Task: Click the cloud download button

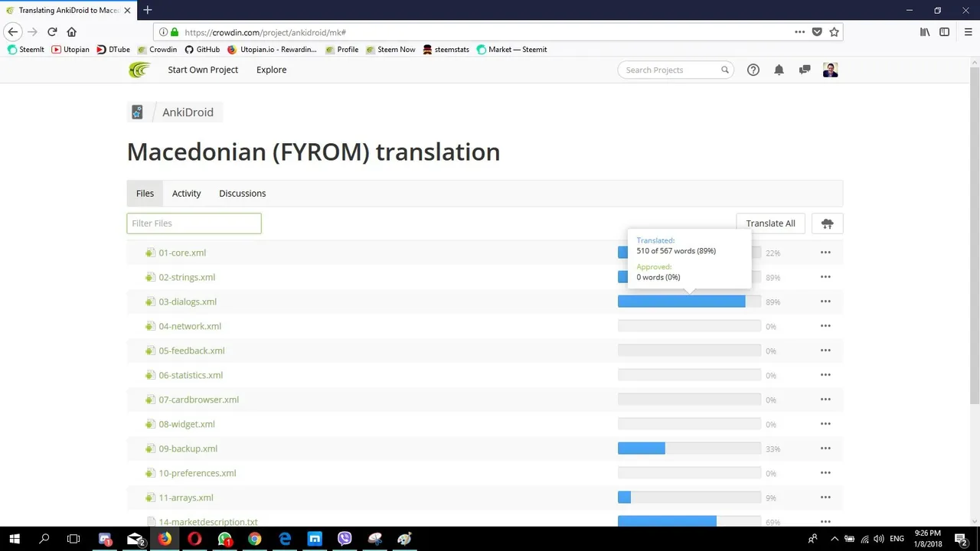Action: [x=827, y=223]
